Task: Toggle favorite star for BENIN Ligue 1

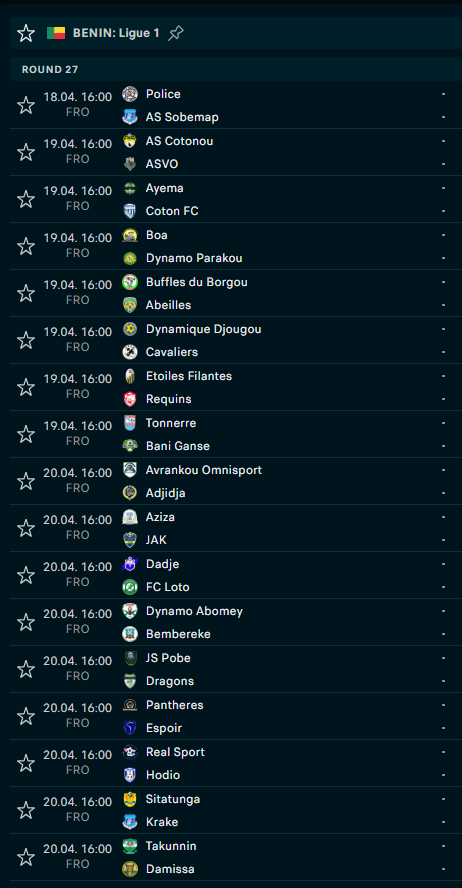Action: (26, 33)
